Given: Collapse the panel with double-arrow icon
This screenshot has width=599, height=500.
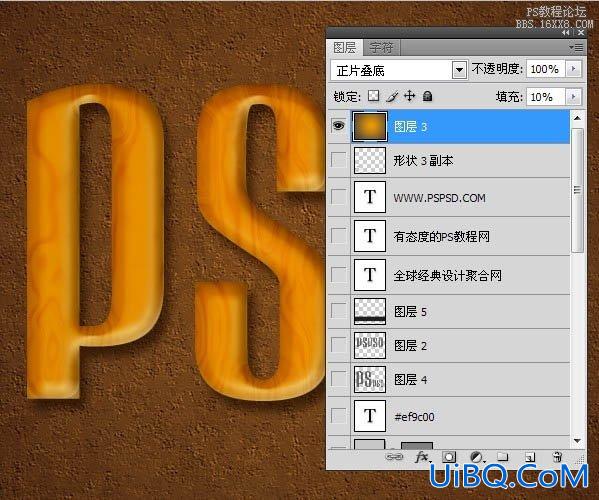Looking at the screenshot, I should 566,33.
